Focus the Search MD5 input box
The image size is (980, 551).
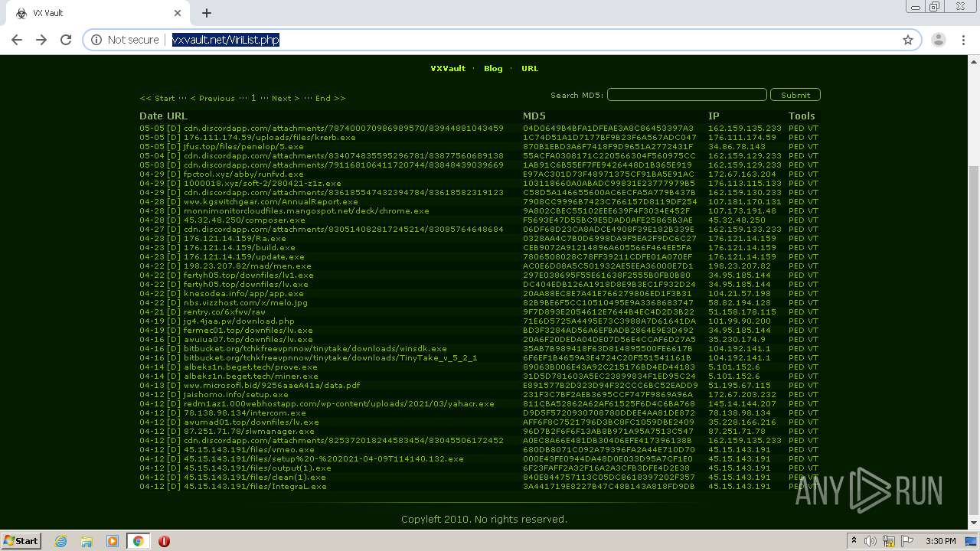click(x=687, y=95)
